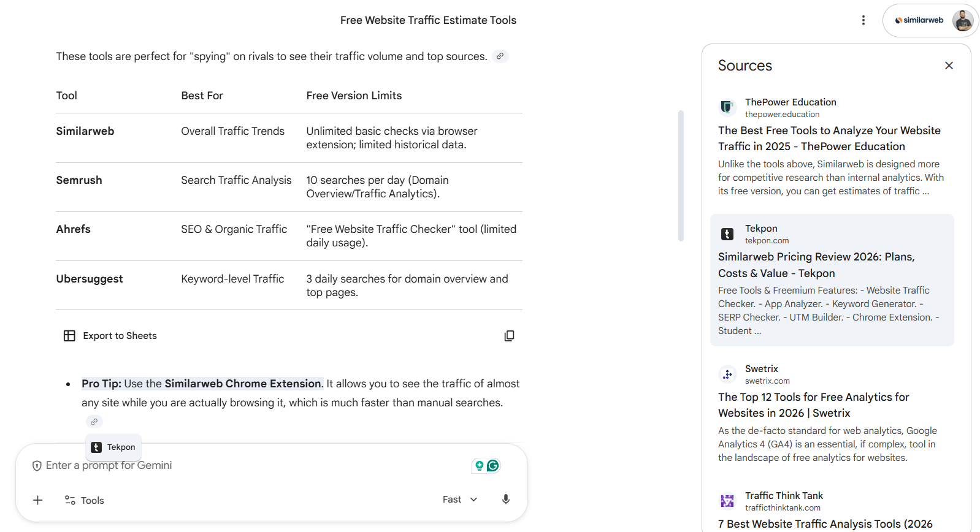Click the Search Traffic Analysis cell
Screen dimensions: 980x532
[x=236, y=180]
